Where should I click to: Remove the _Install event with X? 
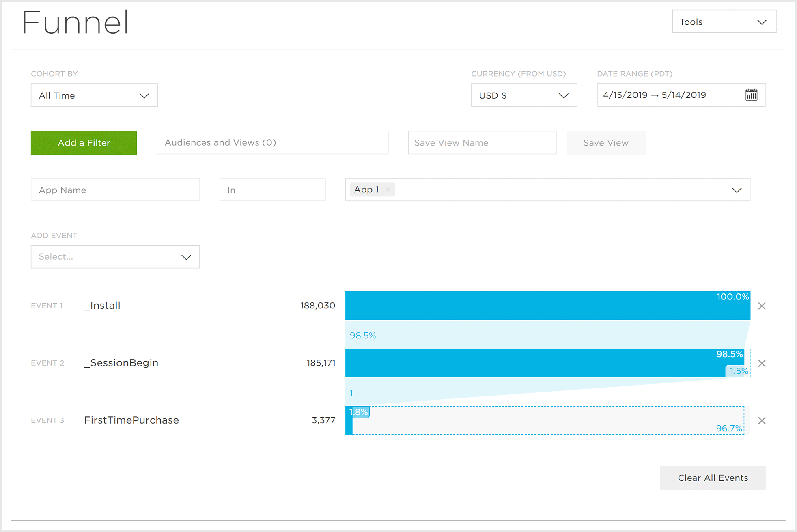click(x=762, y=306)
